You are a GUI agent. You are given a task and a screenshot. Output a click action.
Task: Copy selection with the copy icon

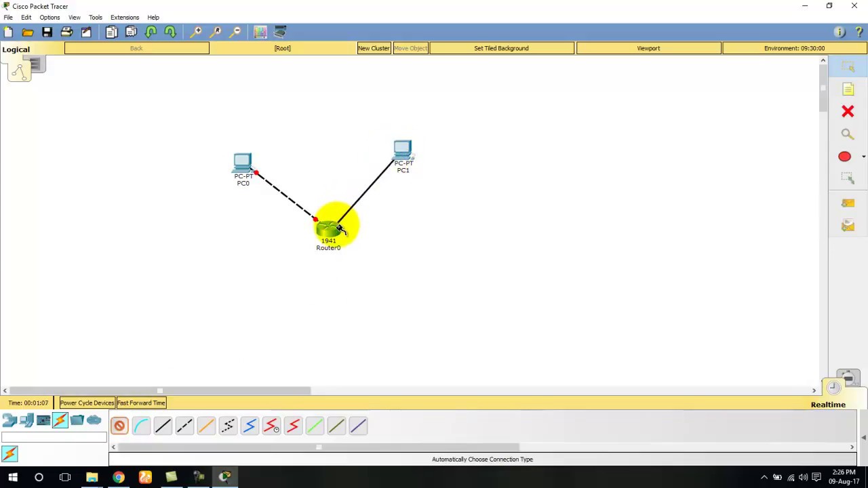tap(111, 32)
